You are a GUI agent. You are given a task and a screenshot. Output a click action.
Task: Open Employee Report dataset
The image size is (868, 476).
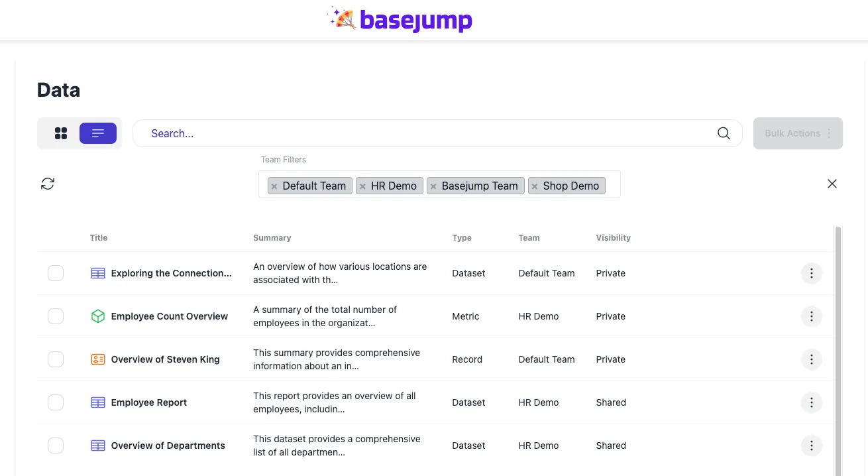pyautogui.click(x=149, y=402)
